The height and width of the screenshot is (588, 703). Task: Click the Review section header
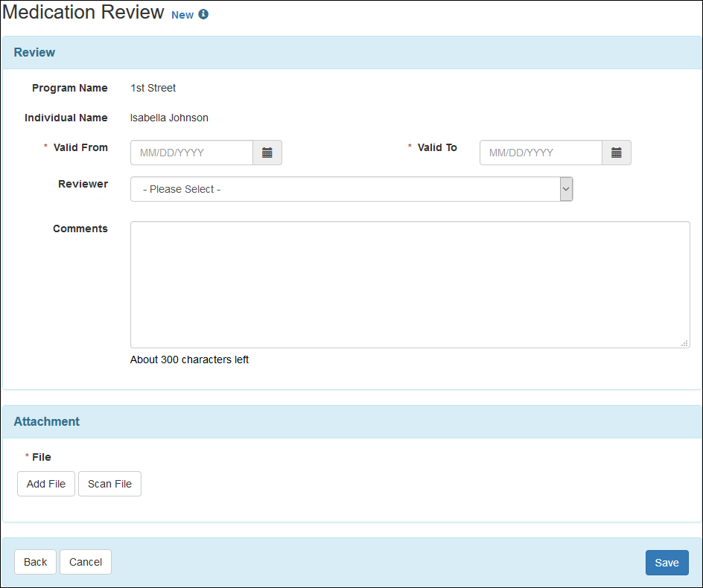click(x=35, y=52)
